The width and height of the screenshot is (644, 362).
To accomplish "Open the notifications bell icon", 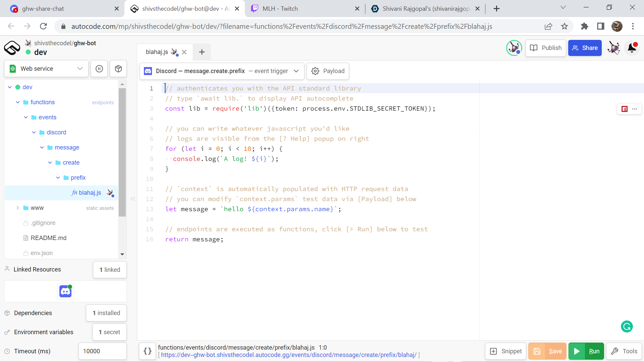I will [x=632, y=48].
